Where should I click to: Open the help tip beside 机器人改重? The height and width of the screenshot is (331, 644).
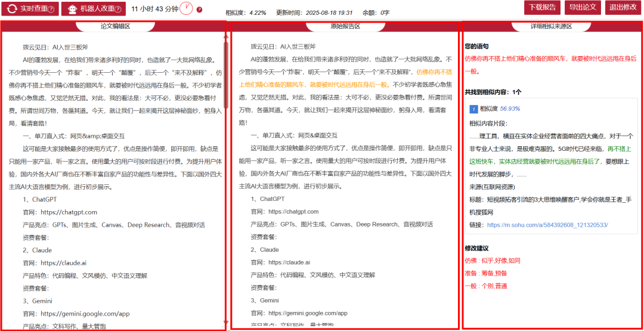[x=117, y=10]
